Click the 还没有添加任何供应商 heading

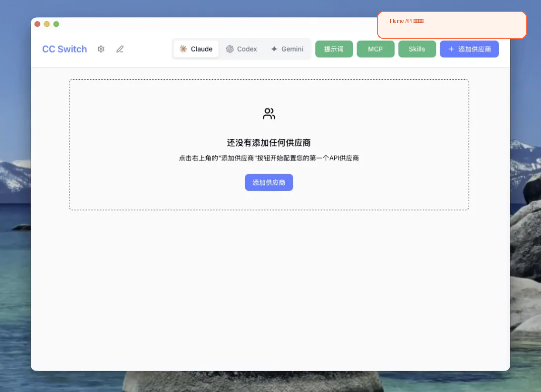(269, 143)
